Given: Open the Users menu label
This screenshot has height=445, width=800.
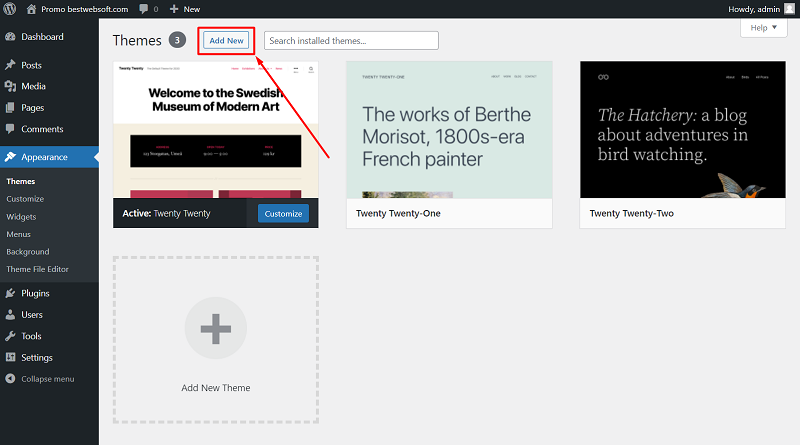Looking at the screenshot, I should click(32, 314).
